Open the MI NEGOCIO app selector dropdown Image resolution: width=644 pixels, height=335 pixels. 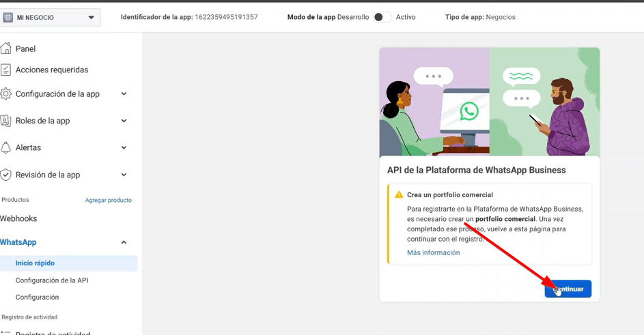click(x=50, y=18)
